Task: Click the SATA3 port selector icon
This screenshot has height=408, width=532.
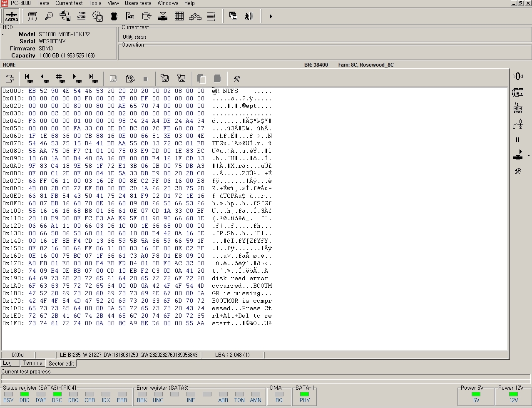Action: (11, 16)
